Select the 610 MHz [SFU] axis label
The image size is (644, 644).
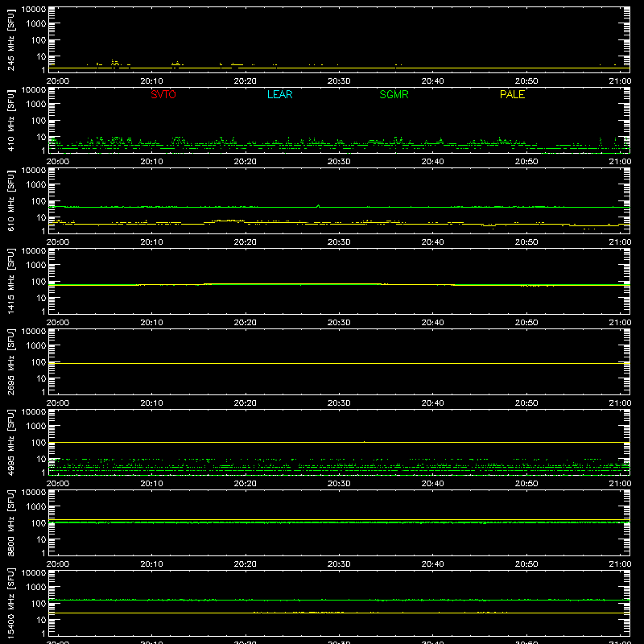tap(10, 200)
